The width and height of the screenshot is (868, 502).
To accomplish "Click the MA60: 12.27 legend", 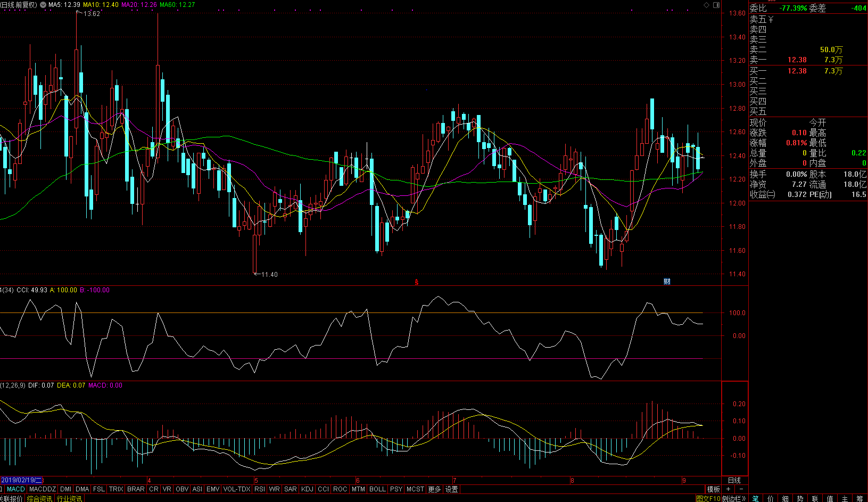I will click(177, 5).
